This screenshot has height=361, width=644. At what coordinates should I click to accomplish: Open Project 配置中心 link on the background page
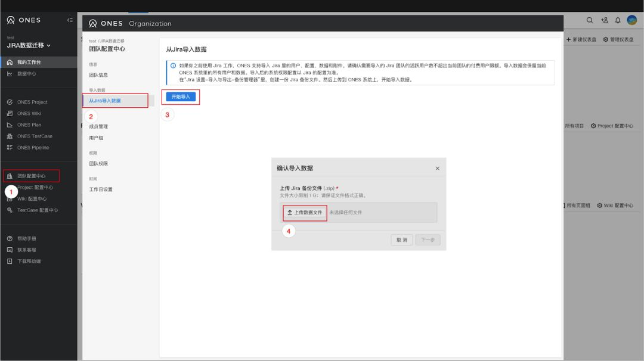(612, 126)
